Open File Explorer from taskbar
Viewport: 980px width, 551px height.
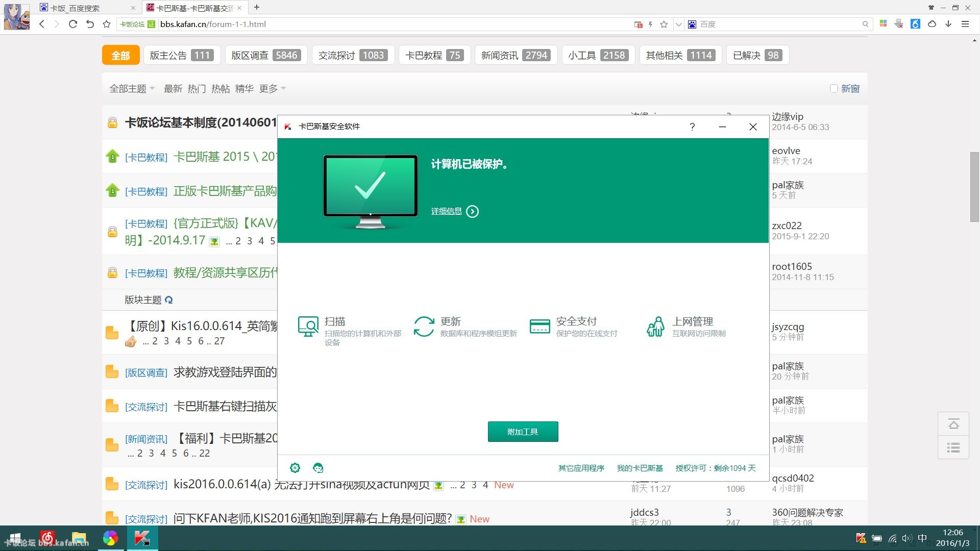(79, 538)
